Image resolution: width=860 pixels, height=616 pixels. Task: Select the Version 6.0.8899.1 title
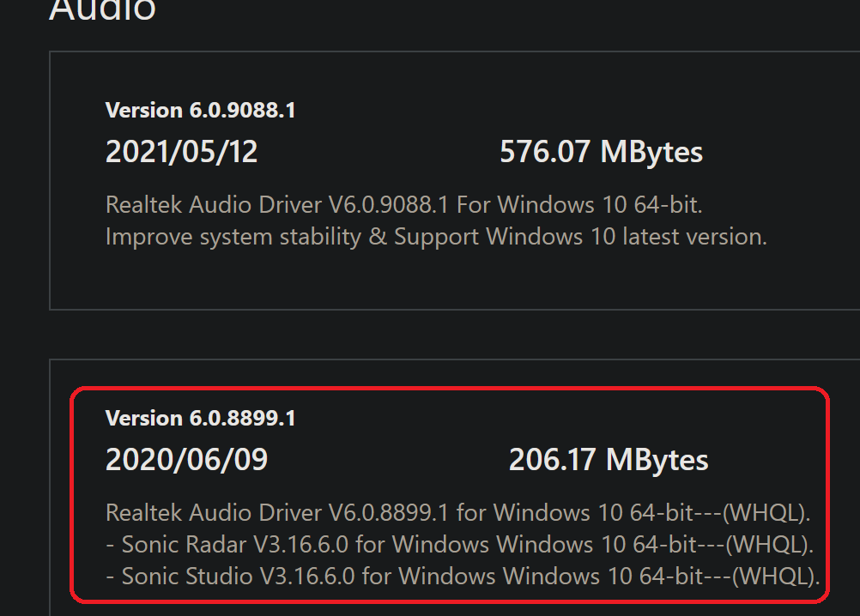200,418
